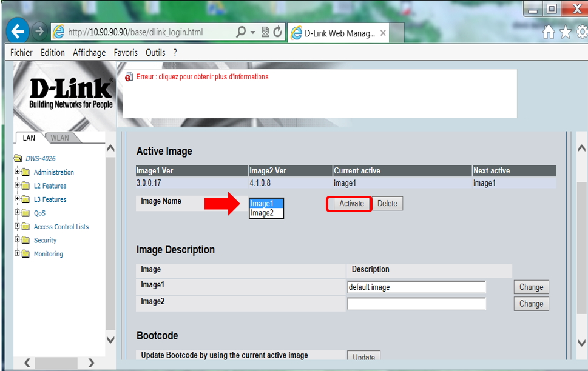Image resolution: width=588 pixels, height=371 pixels.
Task: Open the Administration link
Action: (x=54, y=172)
